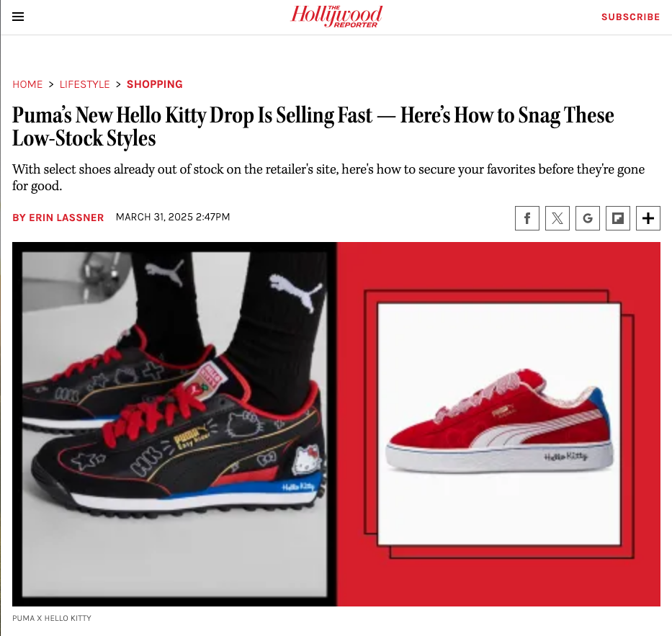Expand more sharing options plus icon
This screenshot has width=672, height=636.
[648, 218]
